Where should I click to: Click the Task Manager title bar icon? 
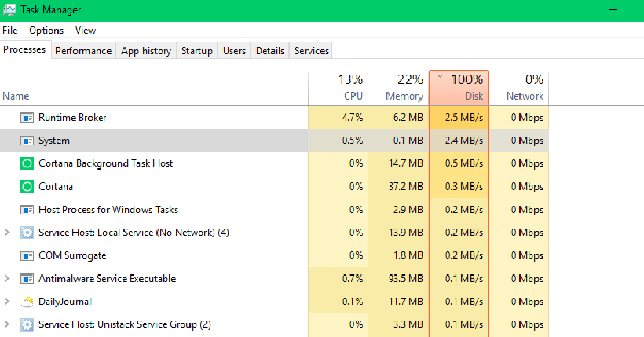[x=9, y=10]
